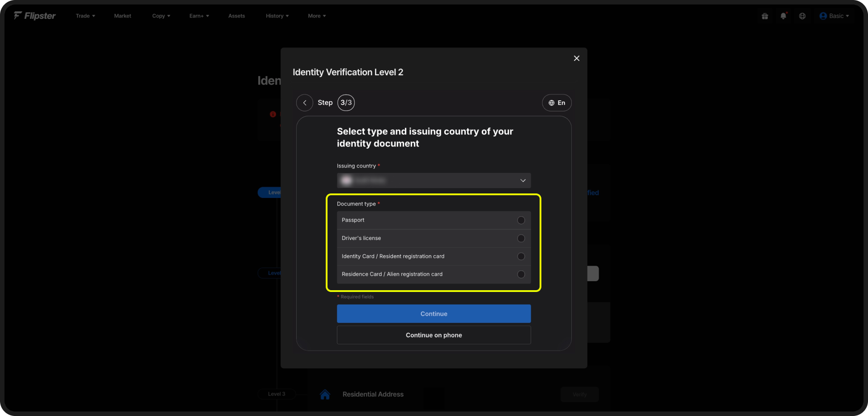
Task: Close the Identity Verification dialog
Action: [577, 58]
